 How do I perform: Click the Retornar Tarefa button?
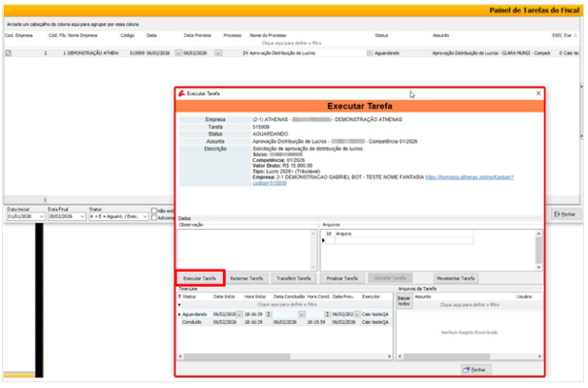pyautogui.click(x=246, y=277)
